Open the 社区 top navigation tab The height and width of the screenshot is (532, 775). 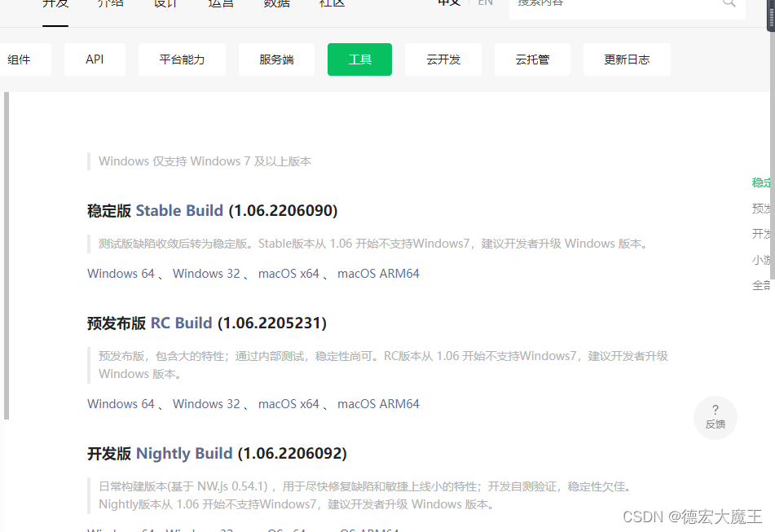[x=332, y=4]
